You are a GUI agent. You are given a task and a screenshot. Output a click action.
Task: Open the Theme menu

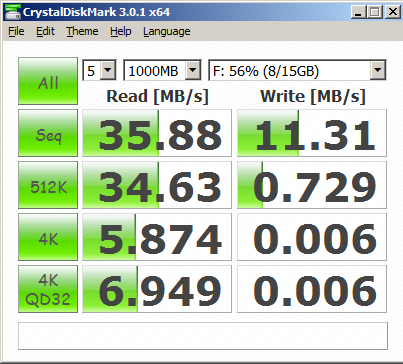click(x=82, y=31)
